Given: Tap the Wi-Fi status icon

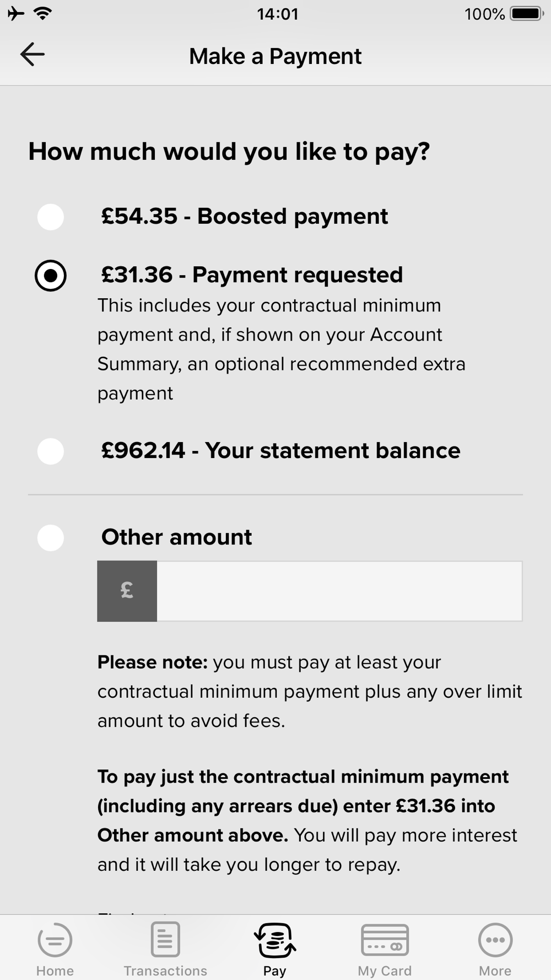Looking at the screenshot, I should click(42, 13).
